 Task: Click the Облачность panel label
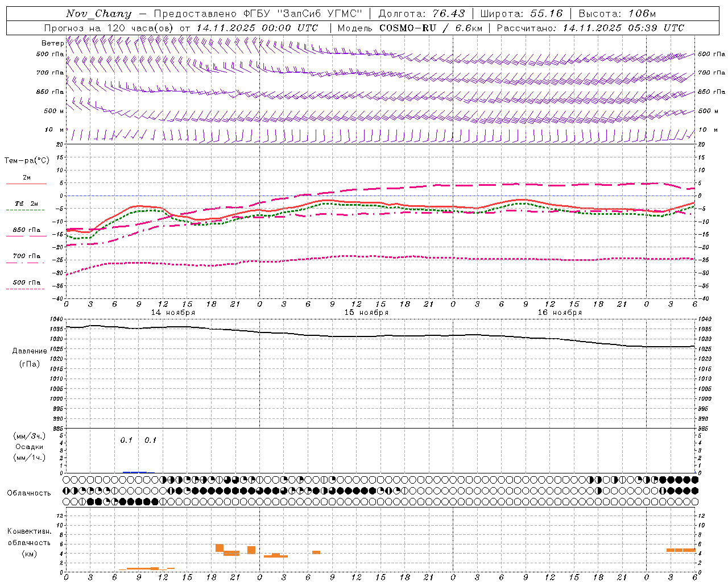[29, 493]
